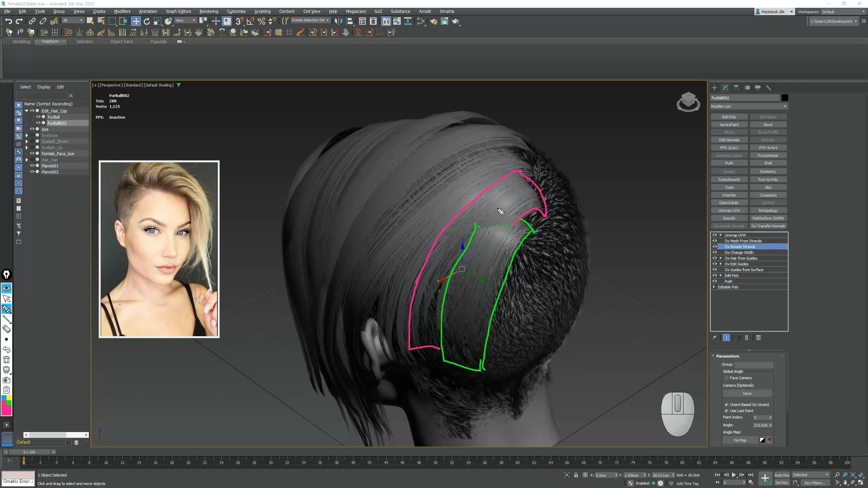Click the Undo arrow icon

[8, 21]
